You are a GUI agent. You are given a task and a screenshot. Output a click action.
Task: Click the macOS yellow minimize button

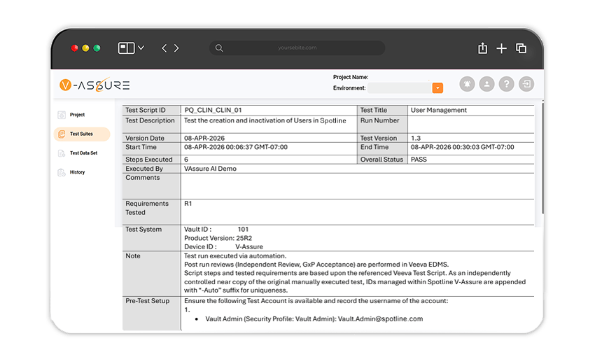pos(86,48)
